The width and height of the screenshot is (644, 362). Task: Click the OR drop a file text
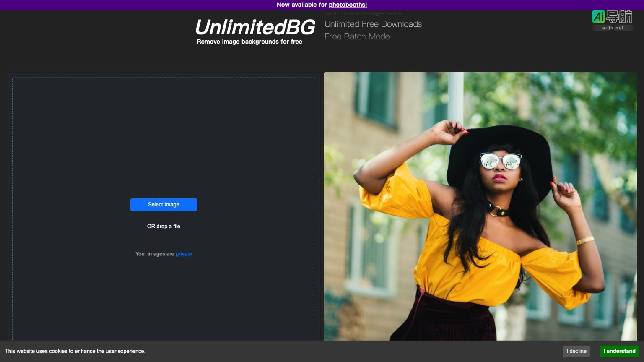(x=164, y=226)
